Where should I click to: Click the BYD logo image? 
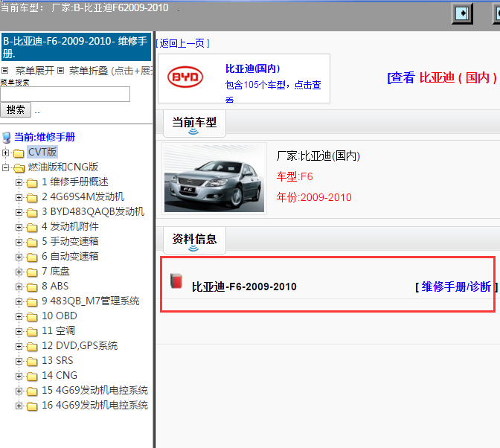[x=185, y=77]
